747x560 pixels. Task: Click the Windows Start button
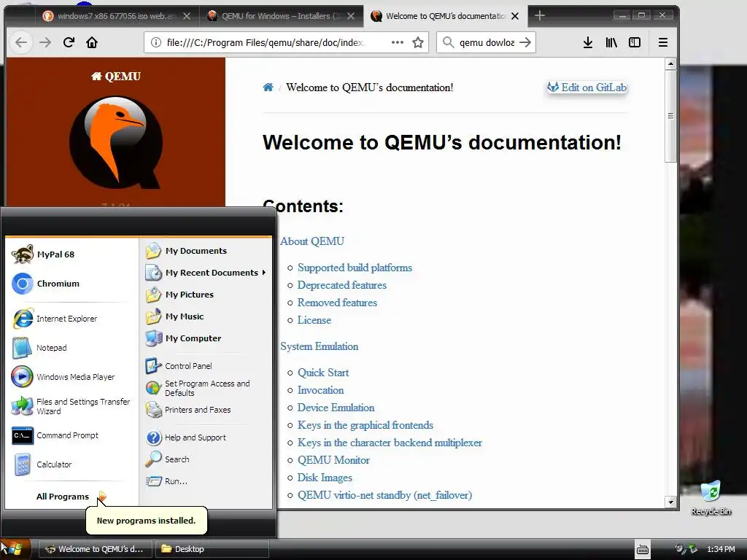15,549
